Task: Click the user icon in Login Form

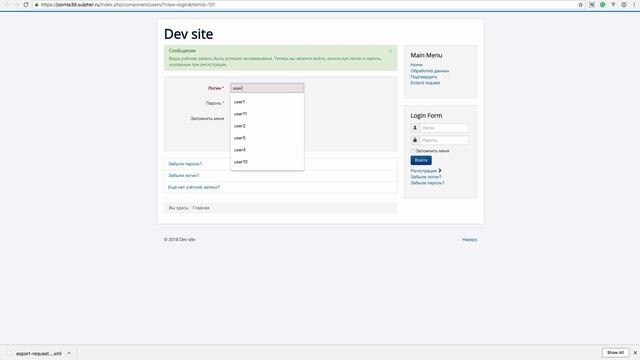Action: pos(415,128)
